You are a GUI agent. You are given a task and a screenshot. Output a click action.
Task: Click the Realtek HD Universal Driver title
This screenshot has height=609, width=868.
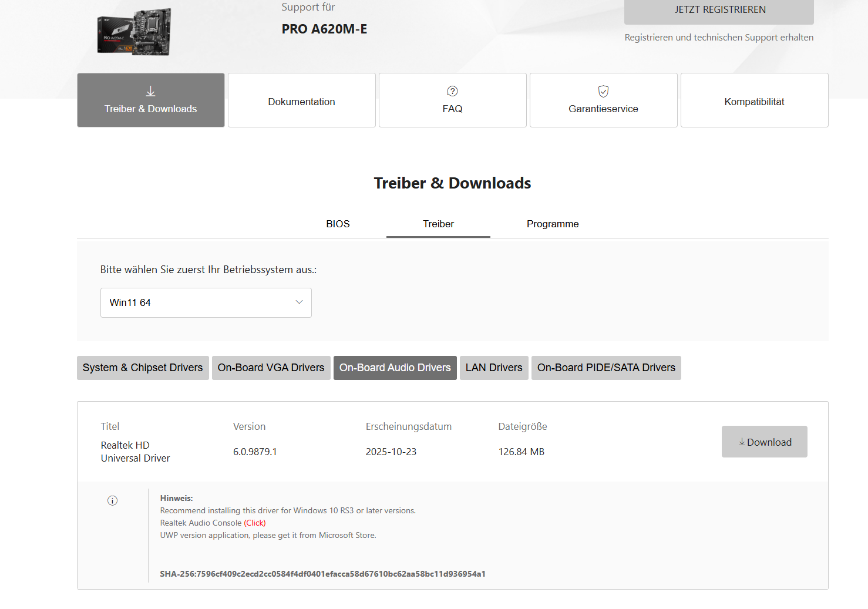tap(136, 452)
